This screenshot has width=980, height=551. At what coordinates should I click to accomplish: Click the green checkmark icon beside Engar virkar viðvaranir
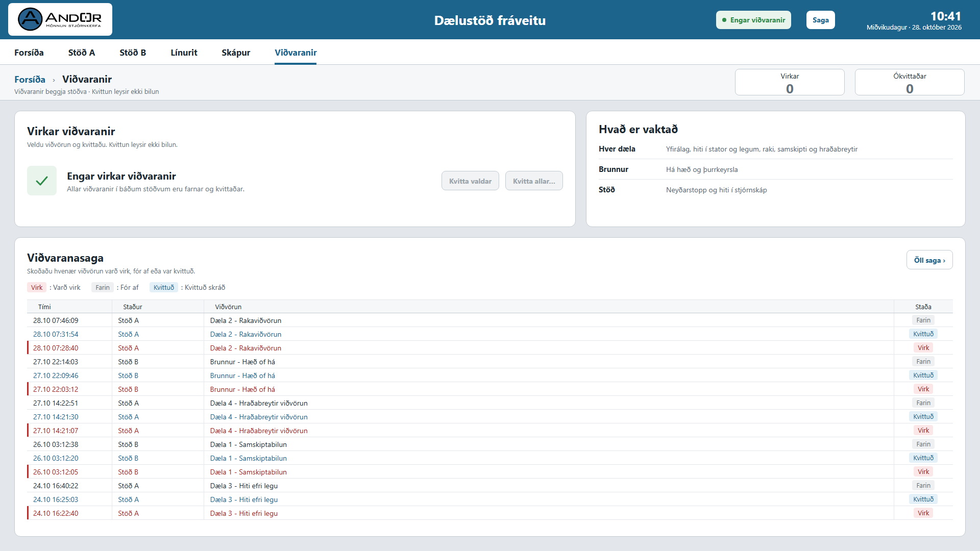(x=42, y=181)
